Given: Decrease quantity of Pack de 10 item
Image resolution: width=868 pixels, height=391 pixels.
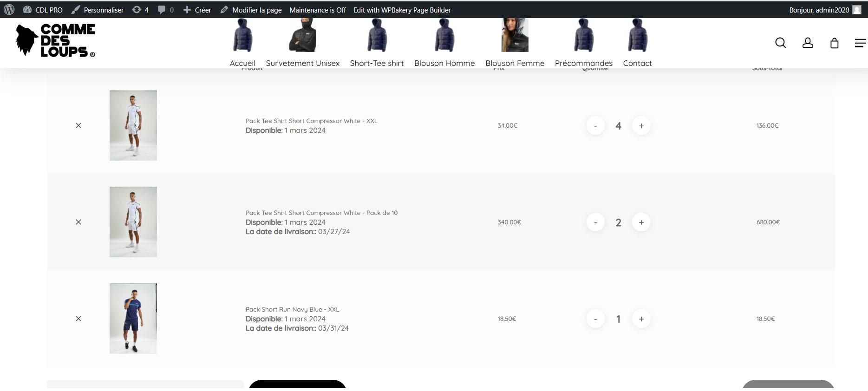Looking at the screenshot, I should [x=595, y=222].
